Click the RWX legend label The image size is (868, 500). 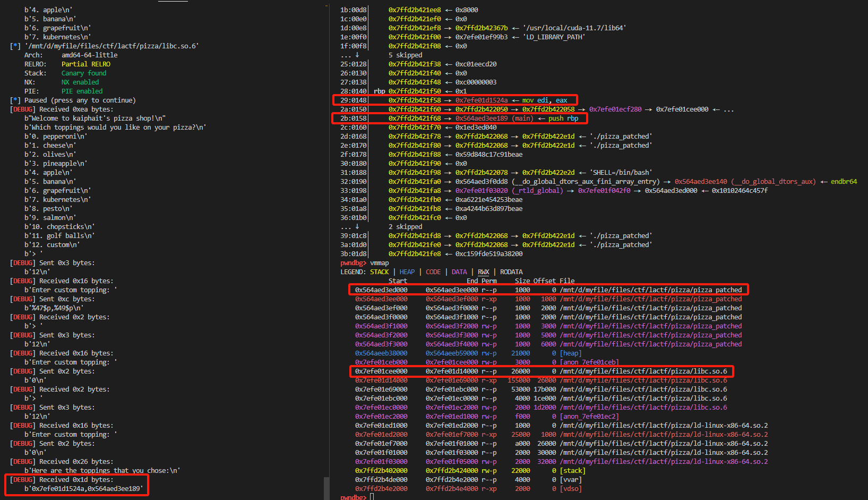click(x=483, y=272)
